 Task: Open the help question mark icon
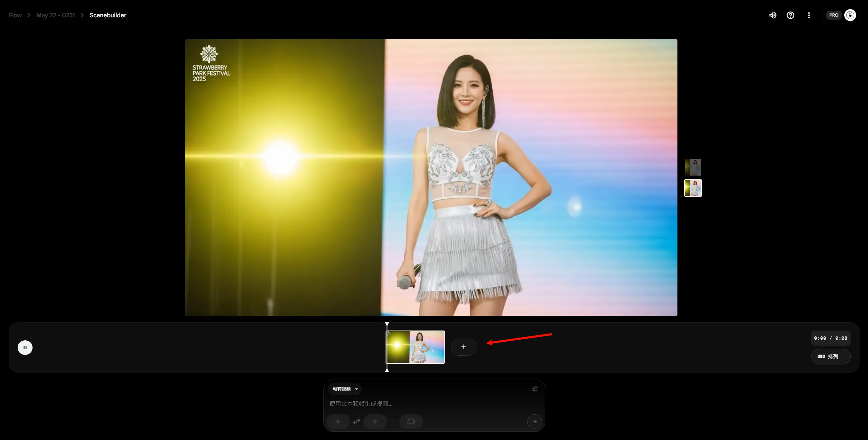790,15
